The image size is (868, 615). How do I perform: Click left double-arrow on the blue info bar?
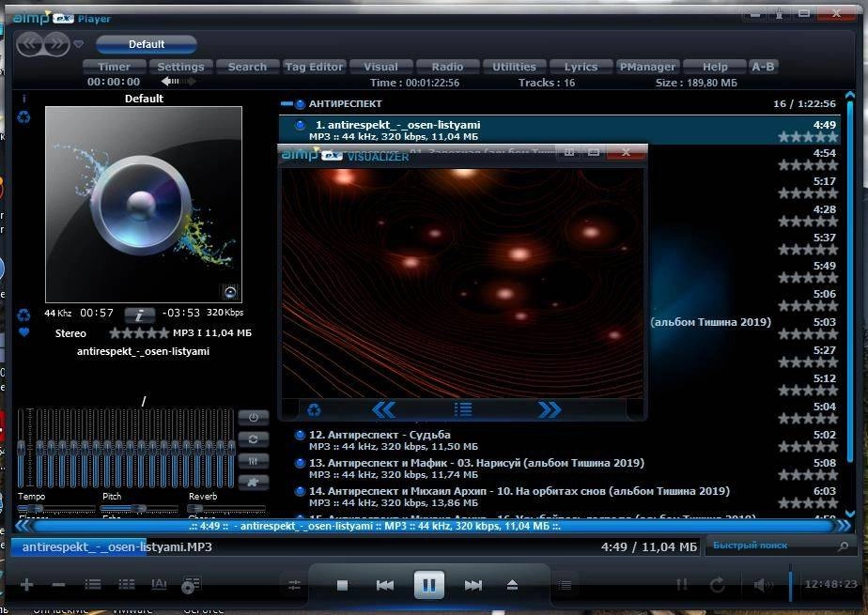point(23,526)
